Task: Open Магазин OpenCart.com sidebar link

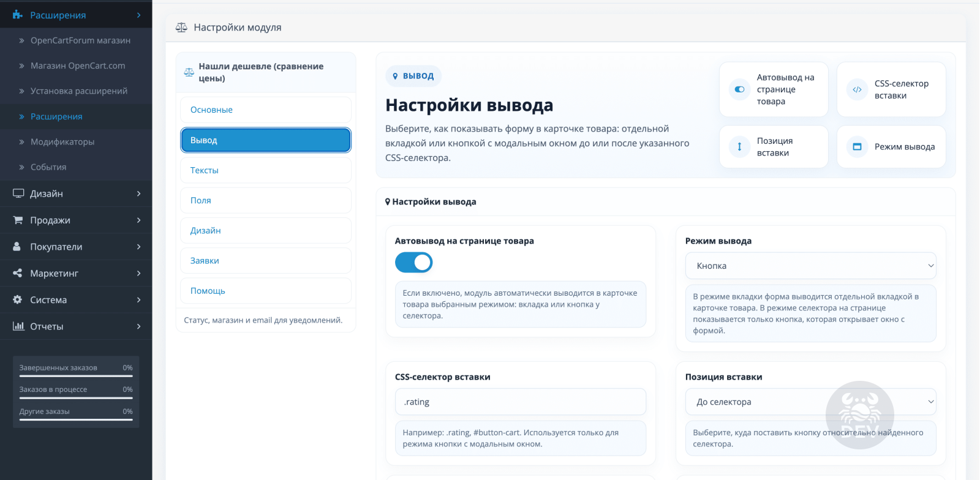Action: click(78, 66)
